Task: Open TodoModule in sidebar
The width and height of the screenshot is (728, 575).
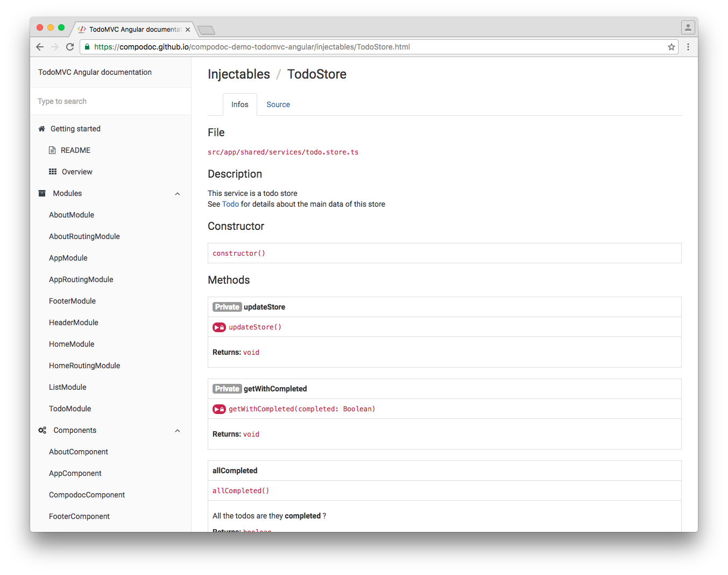Action: [x=70, y=409]
